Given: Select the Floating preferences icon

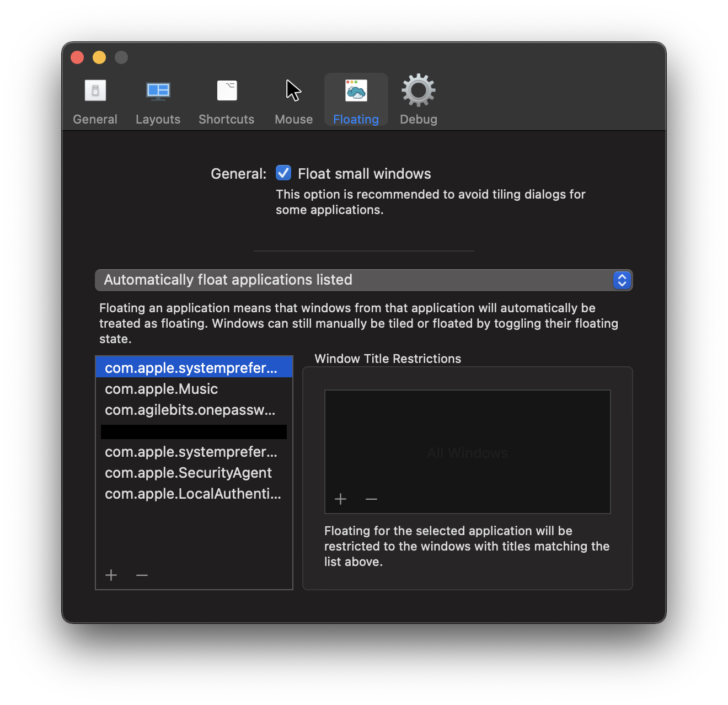Looking at the screenshot, I should tap(356, 99).
